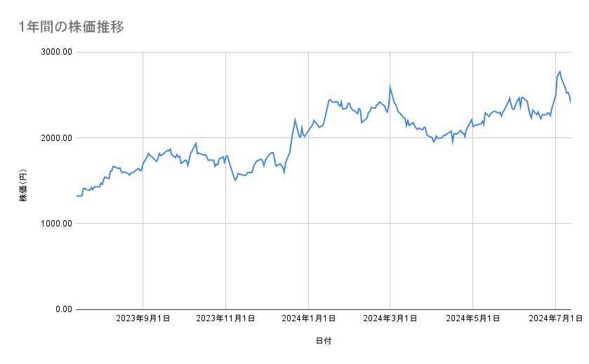
Task: Click the highest peak of the line in July 2024
Action: (x=560, y=72)
